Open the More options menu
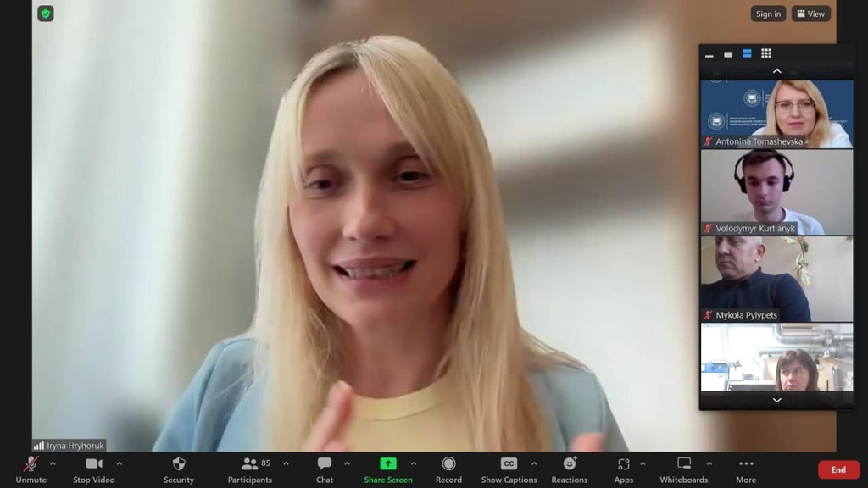Image resolution: width=868 pixels, height=488 pixels. 746,469
